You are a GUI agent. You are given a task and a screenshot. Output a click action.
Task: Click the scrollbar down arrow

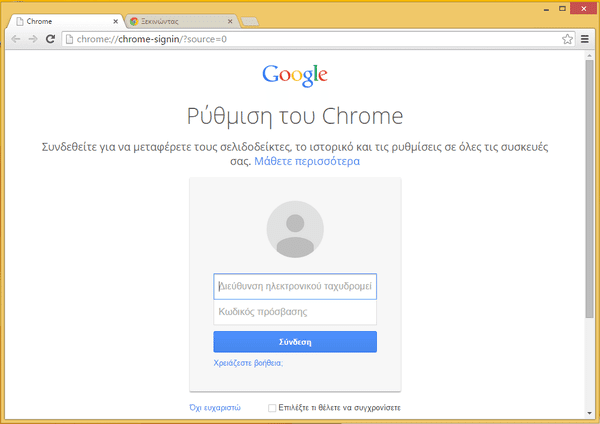589,413
